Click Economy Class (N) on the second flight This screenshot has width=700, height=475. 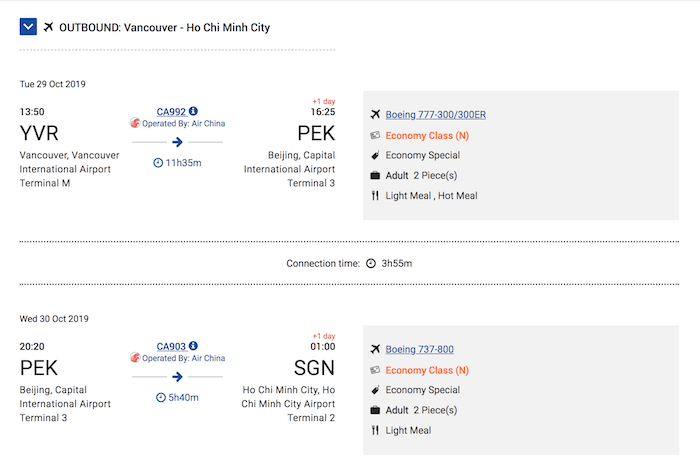tap(427, 371)
